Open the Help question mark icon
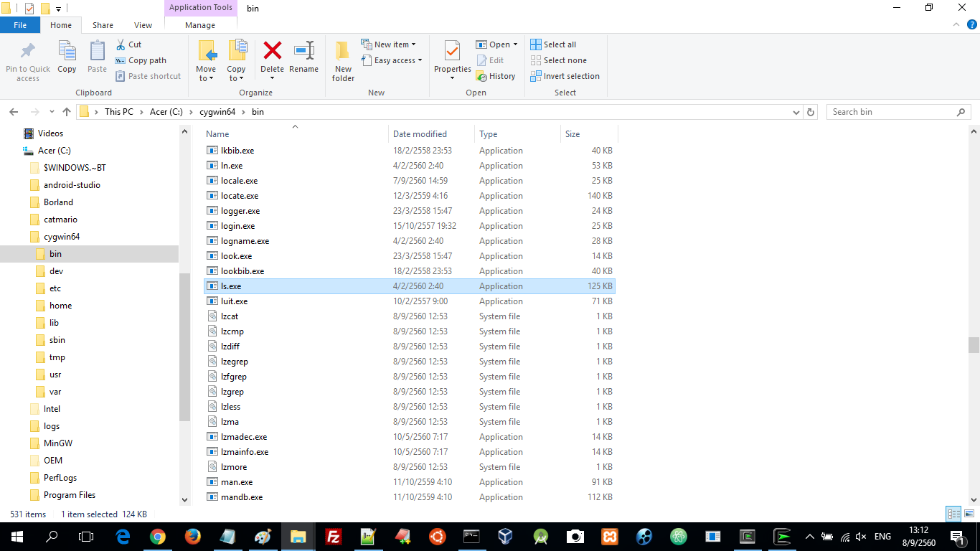The image size is (980, 551). pos(971,24)
